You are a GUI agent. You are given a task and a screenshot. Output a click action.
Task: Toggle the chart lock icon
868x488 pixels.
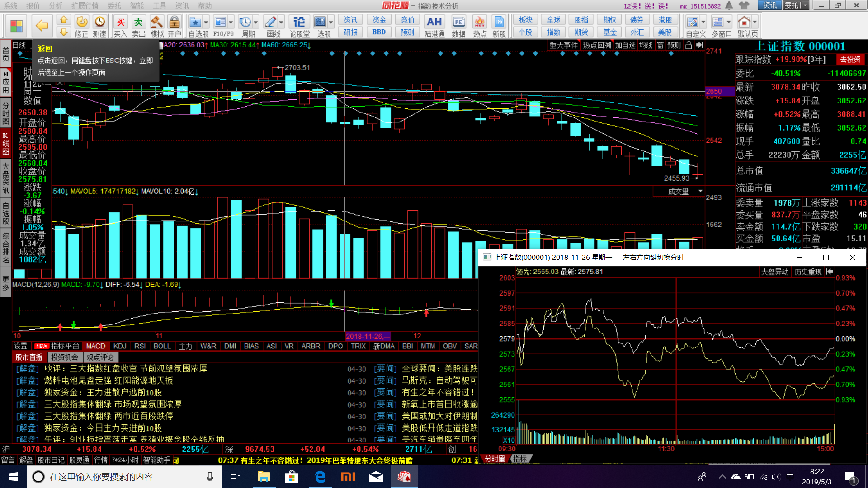(x=689, y=45)
